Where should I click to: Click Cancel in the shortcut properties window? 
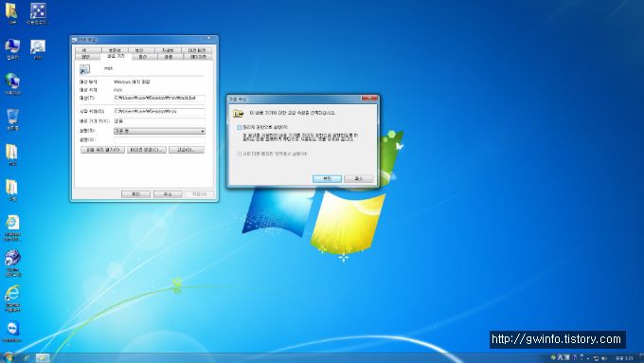point(168,193)
